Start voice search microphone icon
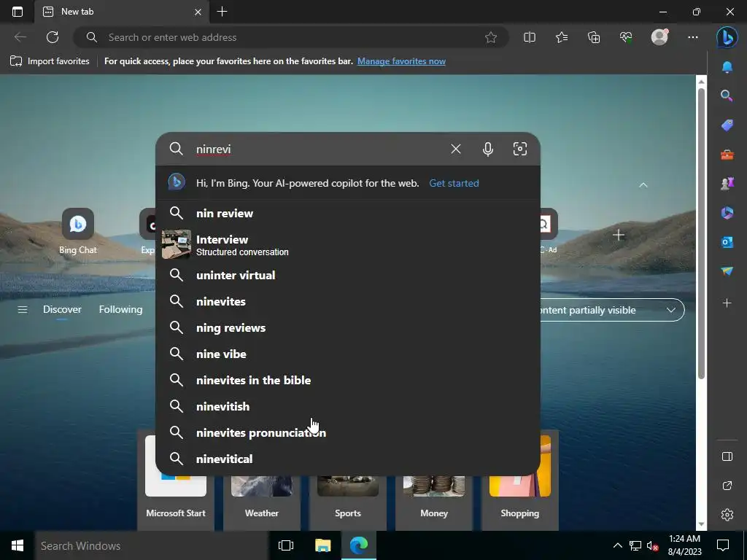Image resolution: width=747 pixels, height=560 pixels. pyautogui.click(x=488, y=149)
